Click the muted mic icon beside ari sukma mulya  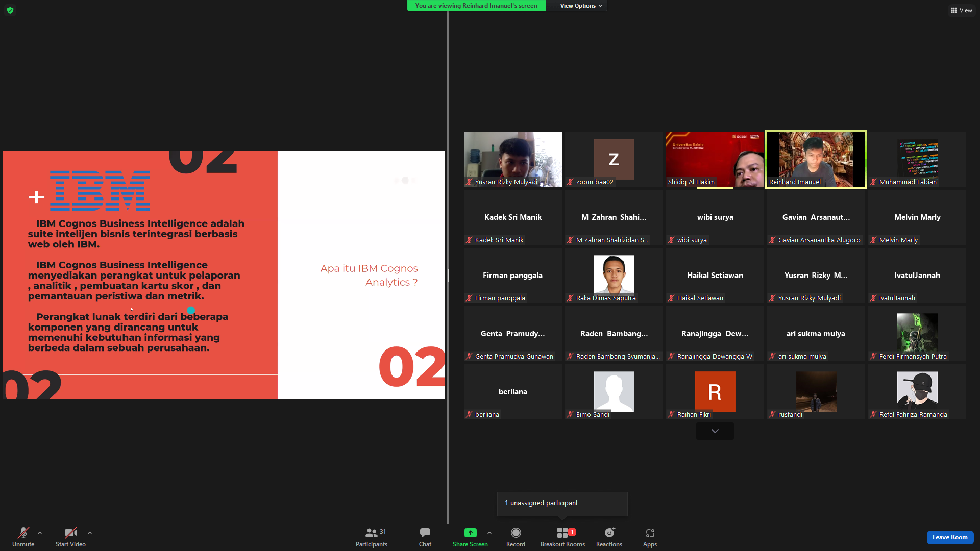click(x=772, y=357)
